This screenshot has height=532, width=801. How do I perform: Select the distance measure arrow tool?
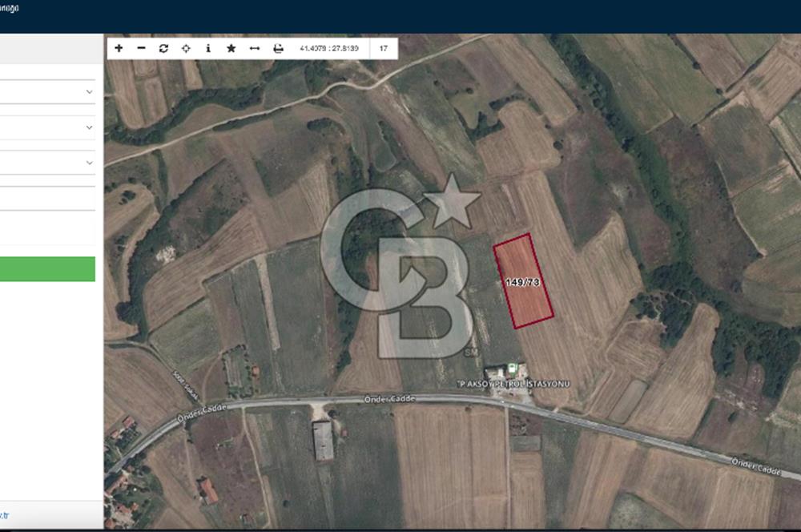(255, 48)
